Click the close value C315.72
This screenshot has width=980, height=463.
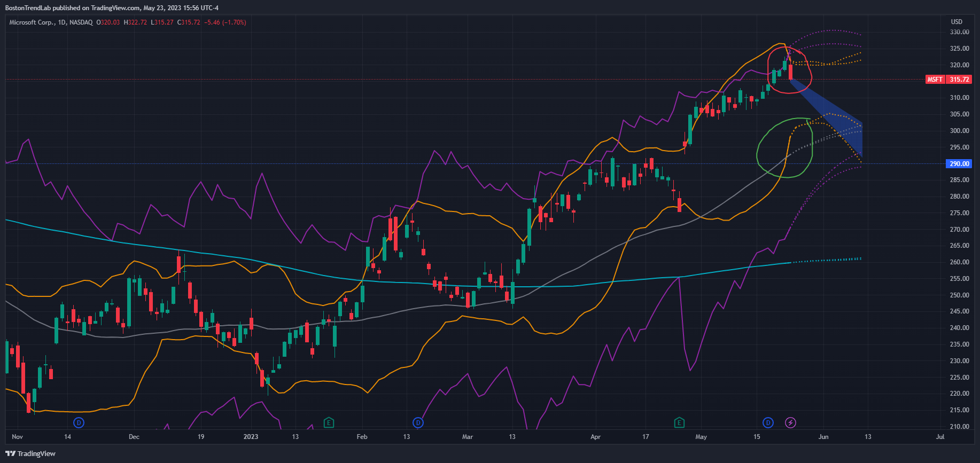[189, 22]
